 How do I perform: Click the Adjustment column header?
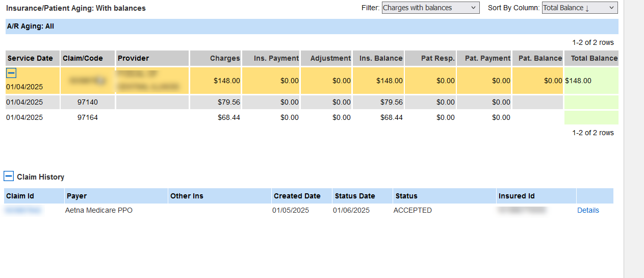(330, 58)
